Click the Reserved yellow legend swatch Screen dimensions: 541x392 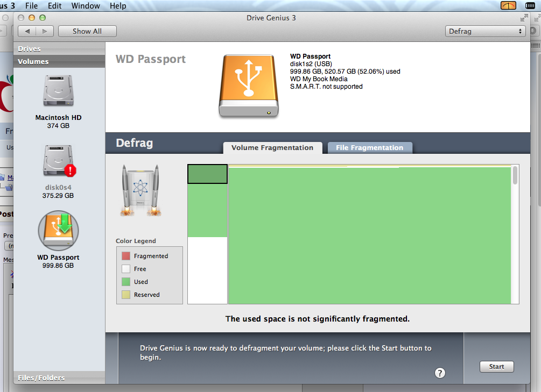pos(126,295)
